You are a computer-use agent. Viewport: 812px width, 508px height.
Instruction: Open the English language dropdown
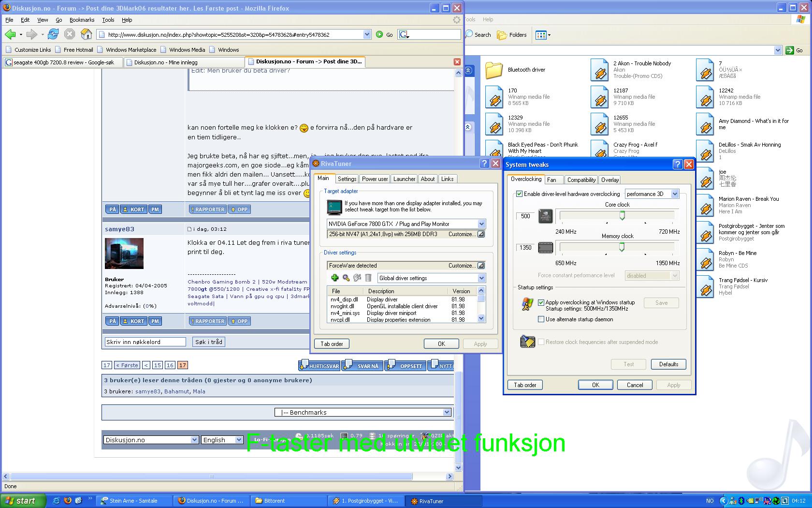[x=239, y=440]
